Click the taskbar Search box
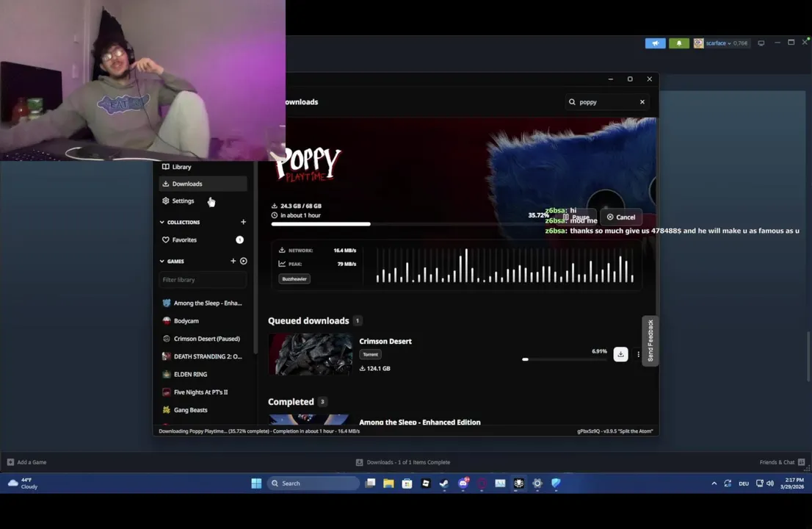The width and height of the screenshot is (812, 529). point(313,483)
